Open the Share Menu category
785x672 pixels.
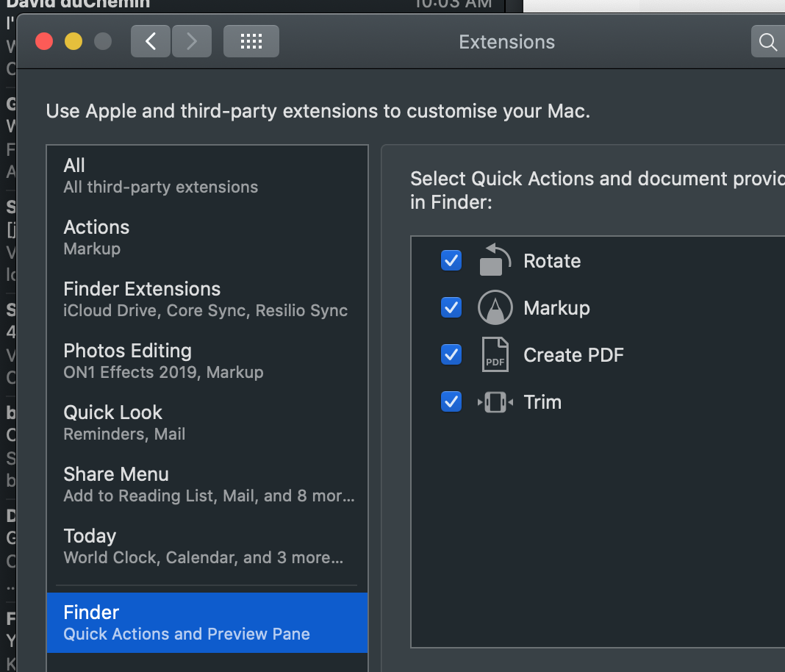207,485
